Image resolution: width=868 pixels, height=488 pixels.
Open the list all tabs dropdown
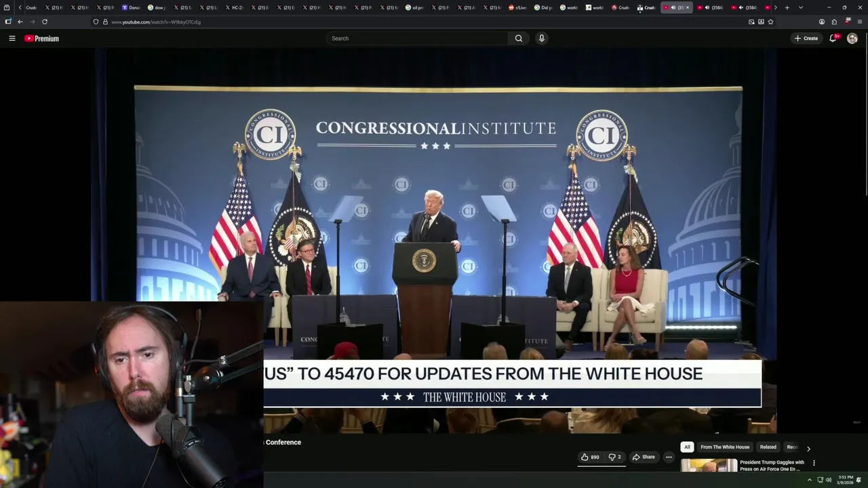801,7
